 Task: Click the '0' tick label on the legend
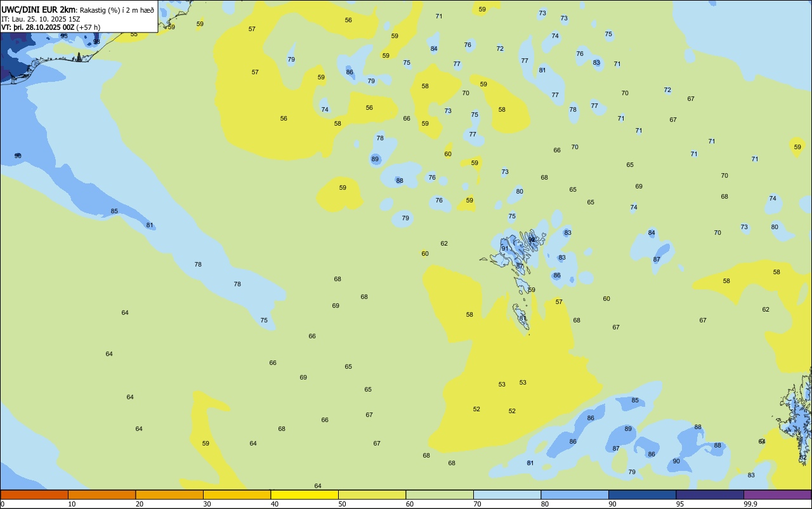pos(3,504)
